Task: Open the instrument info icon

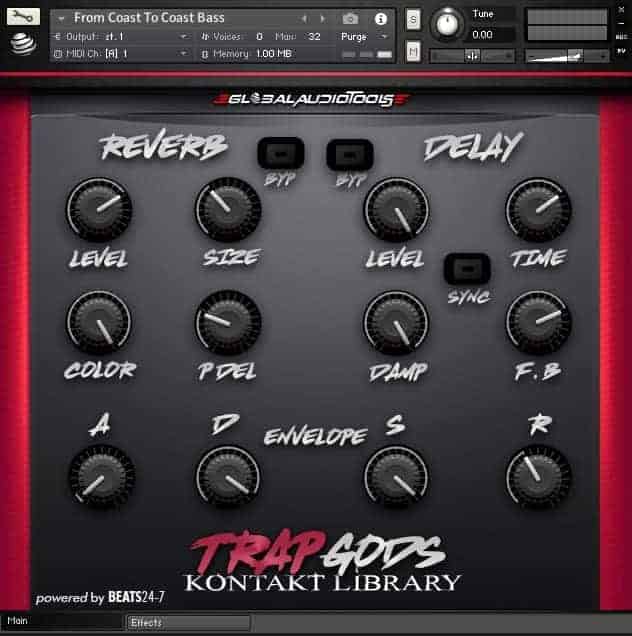Action: pos(380,19)
